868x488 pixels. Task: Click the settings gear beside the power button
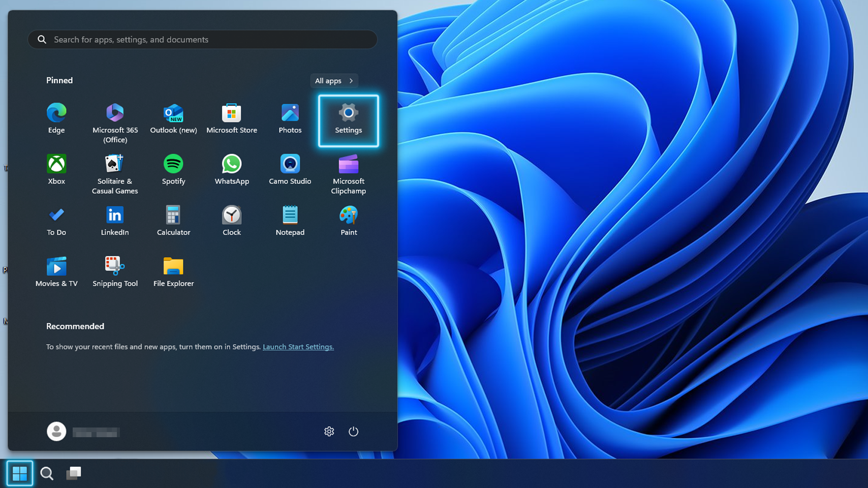(329, 432)
